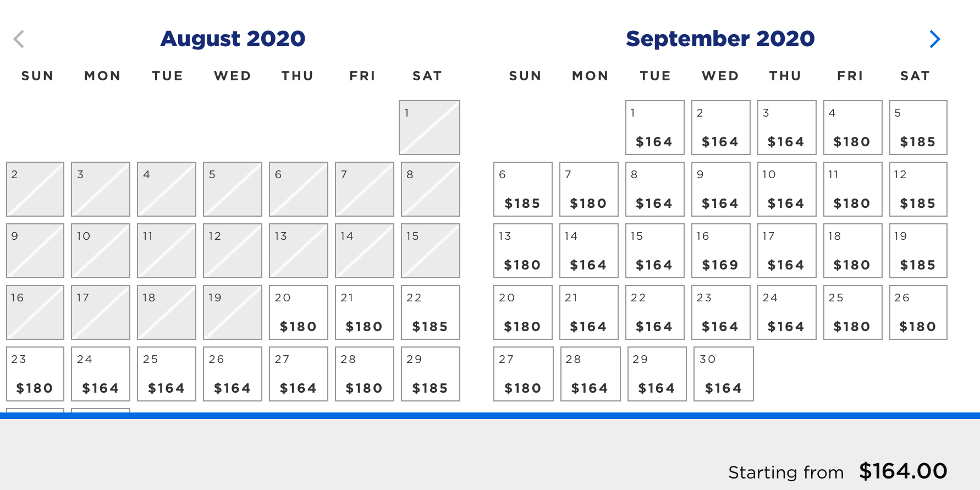The height and width of the screenshot is (490, 980).
Task: Pick September 6 at $185
Action: pos(522,189)
